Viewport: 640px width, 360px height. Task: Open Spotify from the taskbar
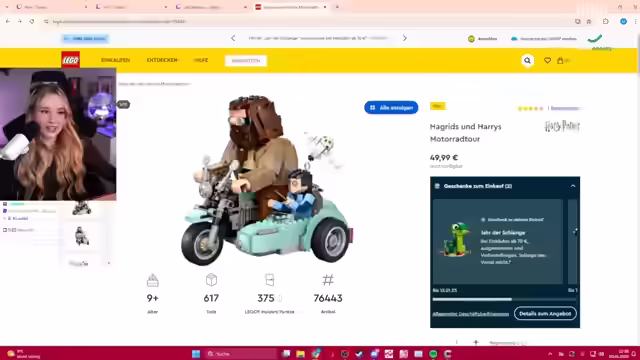tap(433, 353)
